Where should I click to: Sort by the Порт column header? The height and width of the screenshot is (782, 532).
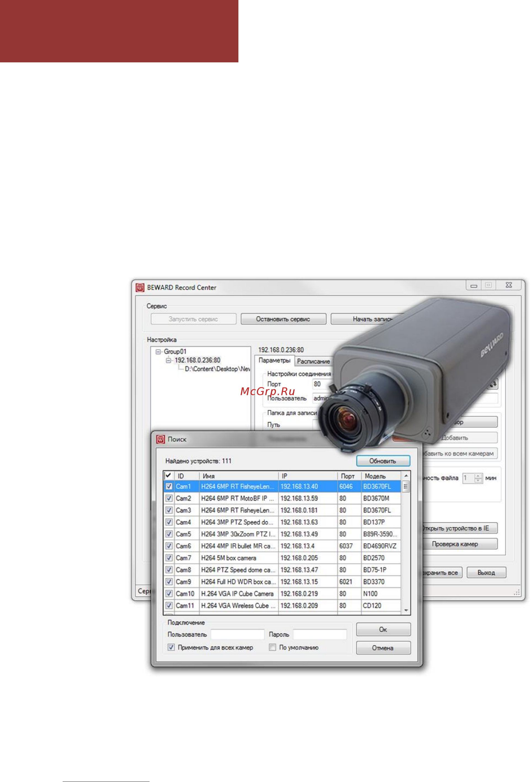(349, 476)
